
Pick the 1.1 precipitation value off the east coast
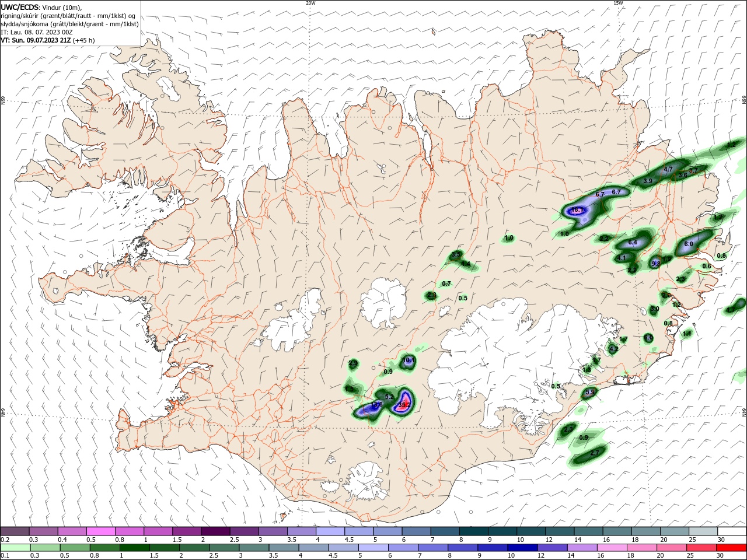pos(687,334)
